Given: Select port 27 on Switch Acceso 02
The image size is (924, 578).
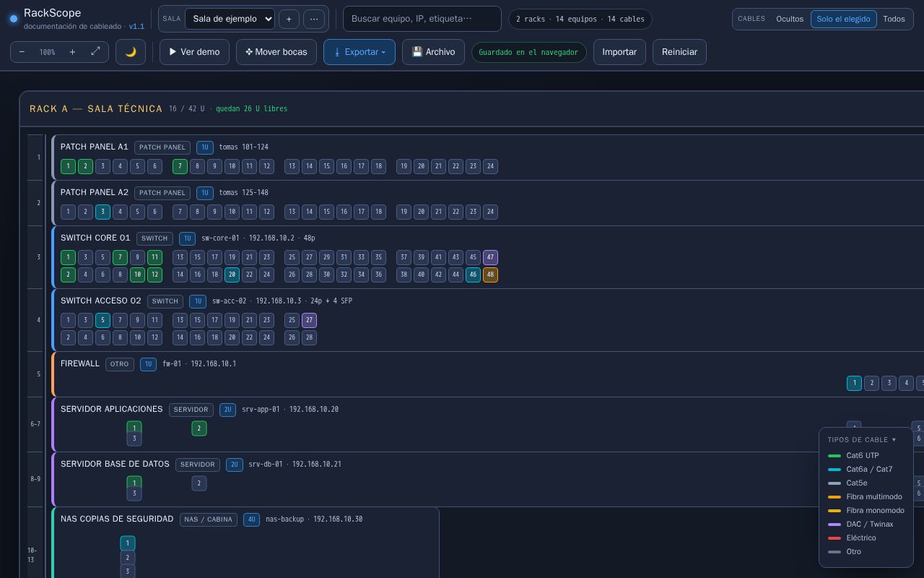Looking at the screenshot, I should pyautogui.click(x=309, y=320).
